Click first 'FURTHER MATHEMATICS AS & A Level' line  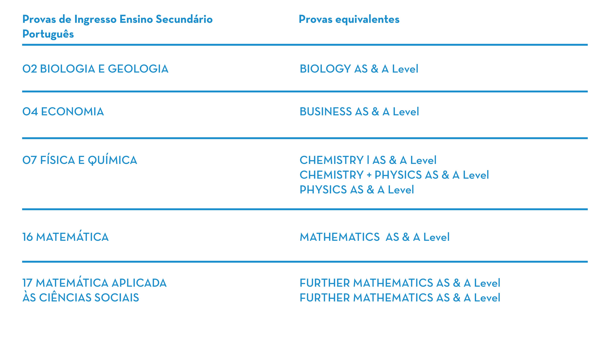[x=400, y=283]
